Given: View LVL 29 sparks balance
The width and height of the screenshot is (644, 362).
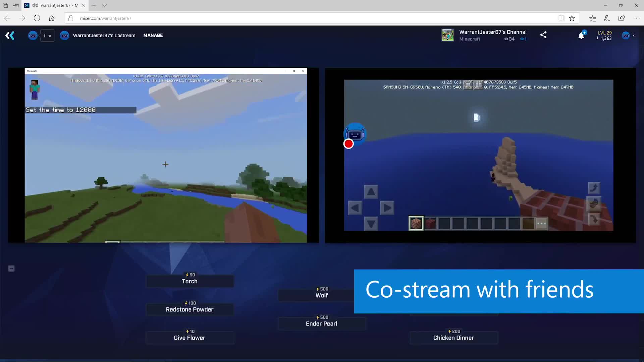Looking at the screenshot, I should 604,36.
